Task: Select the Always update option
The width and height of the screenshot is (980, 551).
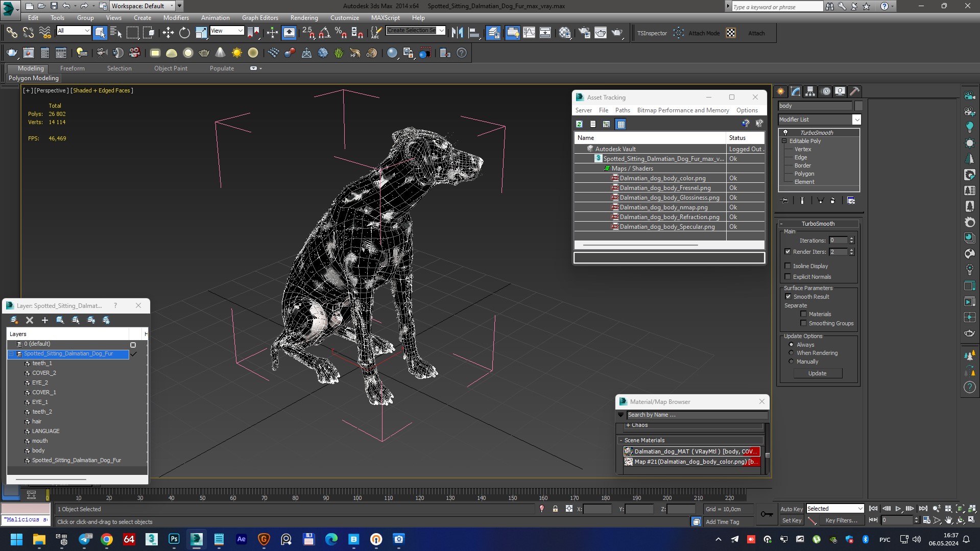Action: point(791,345)
